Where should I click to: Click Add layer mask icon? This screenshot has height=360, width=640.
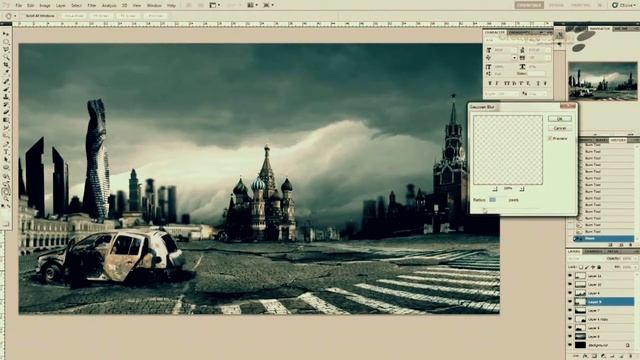[x=594, y=356]
